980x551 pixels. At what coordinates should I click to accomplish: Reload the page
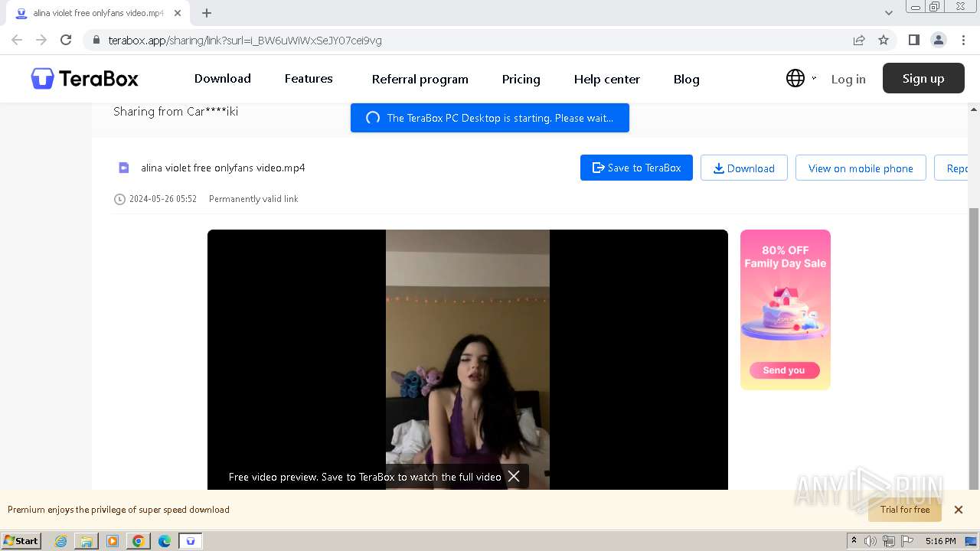66,40
